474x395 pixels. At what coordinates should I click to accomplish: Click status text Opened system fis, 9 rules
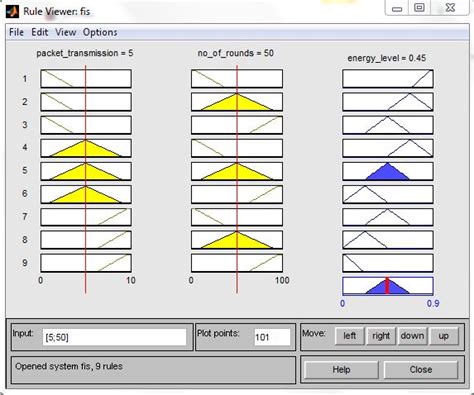click(69, 366)
